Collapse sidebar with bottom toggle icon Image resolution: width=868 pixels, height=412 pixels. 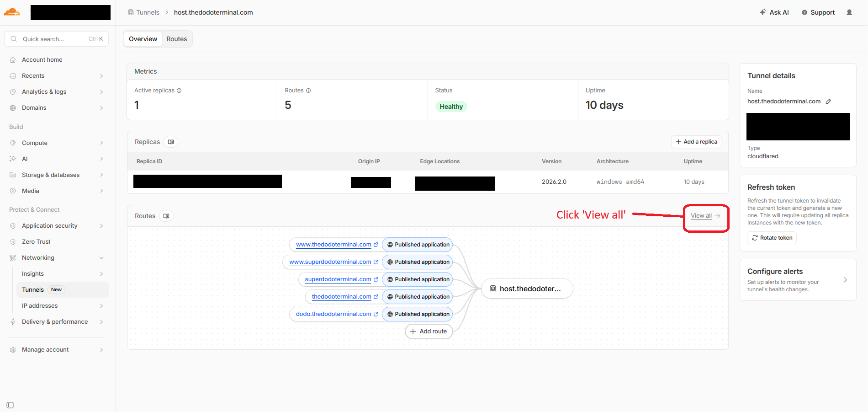point(10,405)
